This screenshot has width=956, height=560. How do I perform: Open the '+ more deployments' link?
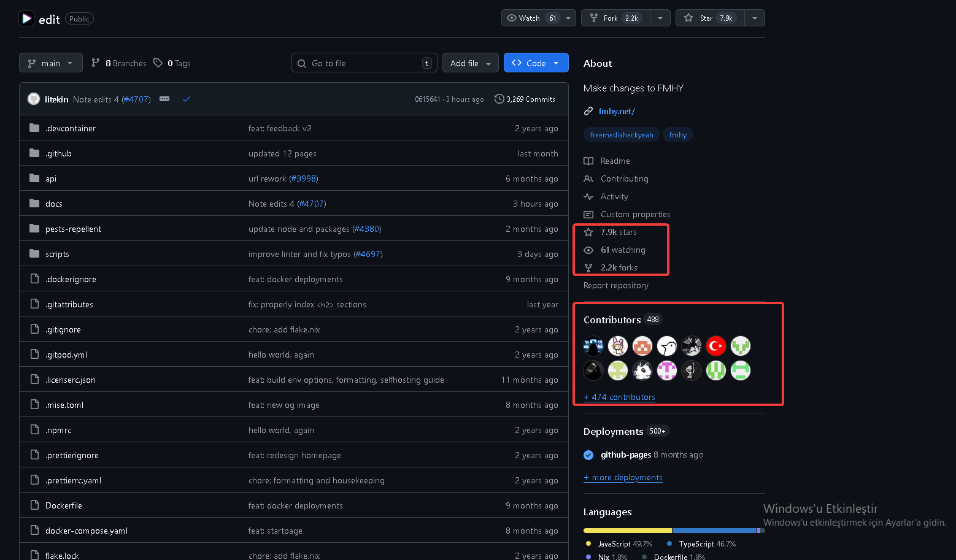tap(623, 477)
